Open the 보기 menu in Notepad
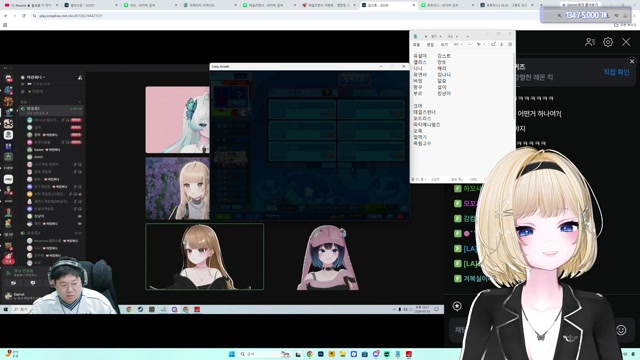Image resolution: width=640 pixels, height=360 pixels. pos(444,44)
